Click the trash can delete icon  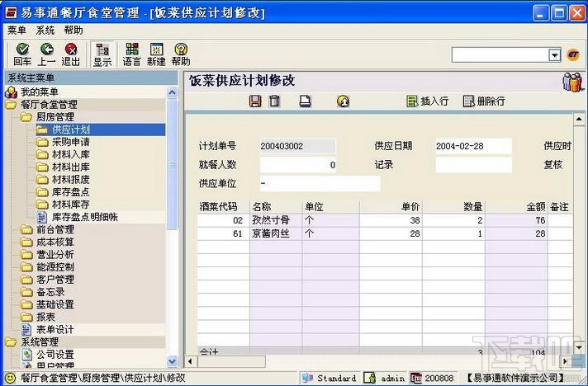coord(274,101)
